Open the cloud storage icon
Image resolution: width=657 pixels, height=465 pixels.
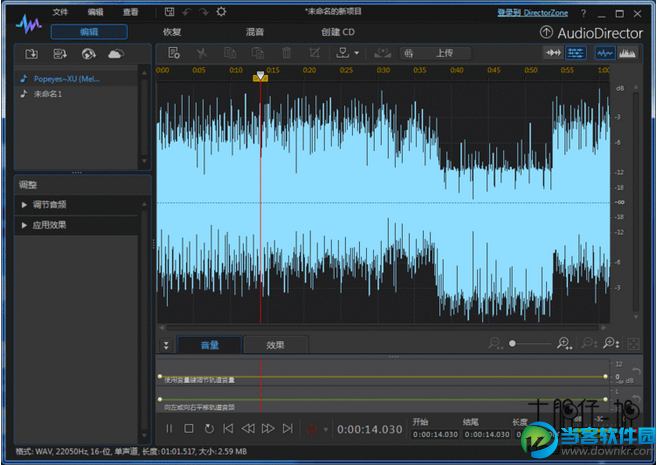[116, 53]
